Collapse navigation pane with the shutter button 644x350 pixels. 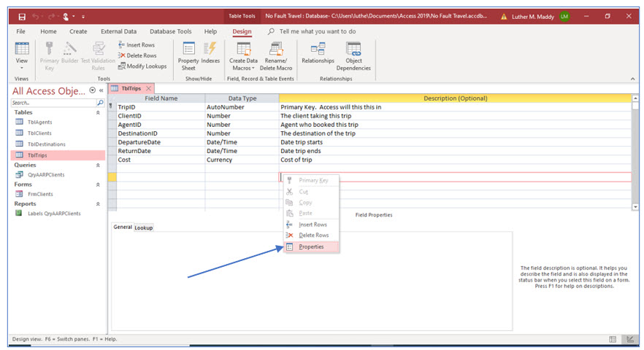[x=101, y=90]
